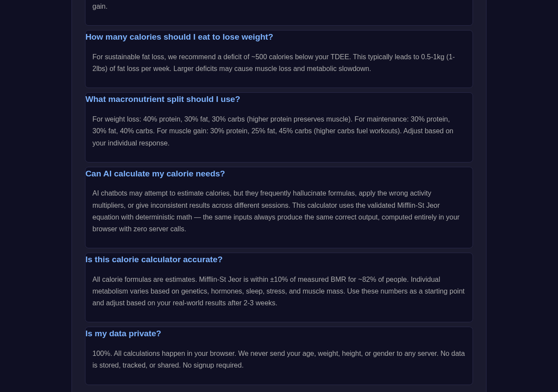This screenshot has height=392, width=558.
Task: Select the 'No signup required.' sentence
Action: coord(213,365)
